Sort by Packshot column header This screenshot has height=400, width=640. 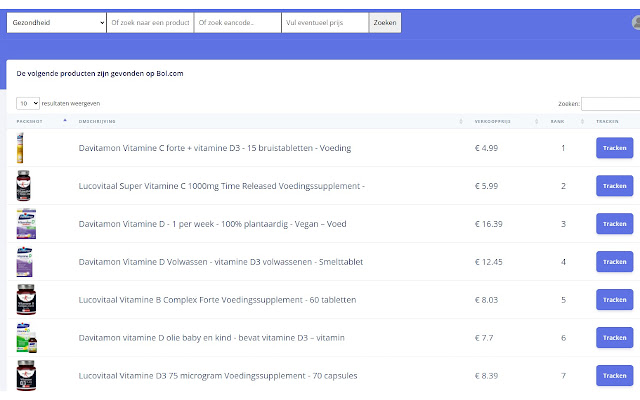pos(41,121)
